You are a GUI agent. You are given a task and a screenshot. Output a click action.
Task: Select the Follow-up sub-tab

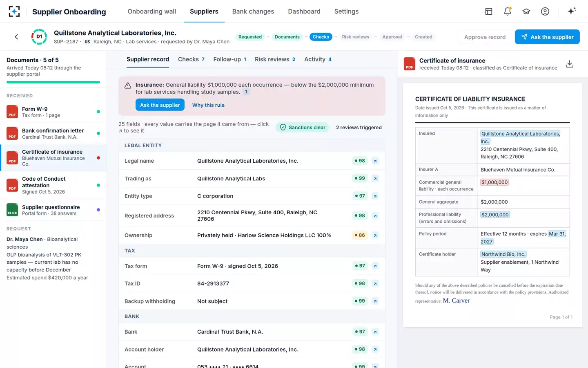click(x=230, y=59)
